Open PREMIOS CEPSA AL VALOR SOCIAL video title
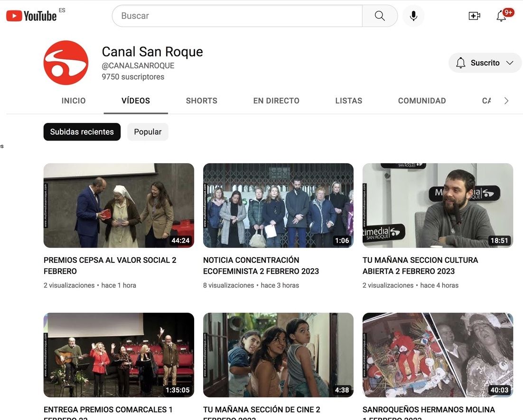 coord(110,265)
